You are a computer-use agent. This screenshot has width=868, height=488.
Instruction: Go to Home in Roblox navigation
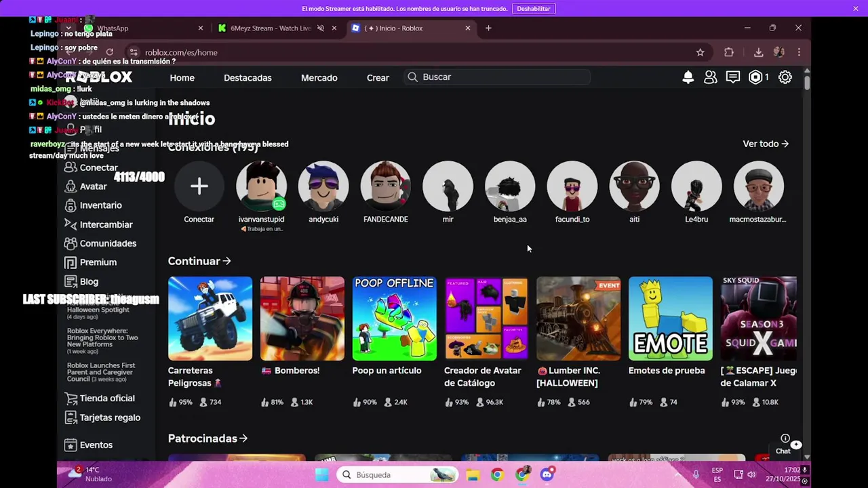click(x=182, y=78)
